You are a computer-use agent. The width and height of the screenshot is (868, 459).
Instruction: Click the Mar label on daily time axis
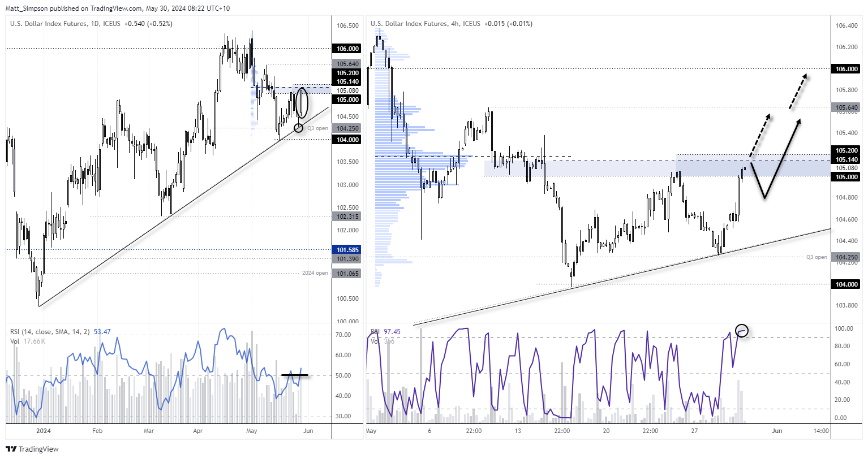(x=148, y=431)
